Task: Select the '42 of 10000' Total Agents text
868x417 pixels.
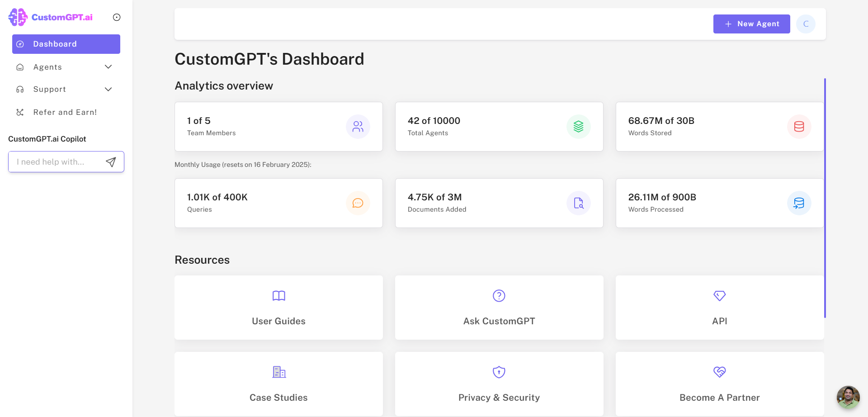Action: [x=434, y=121]
